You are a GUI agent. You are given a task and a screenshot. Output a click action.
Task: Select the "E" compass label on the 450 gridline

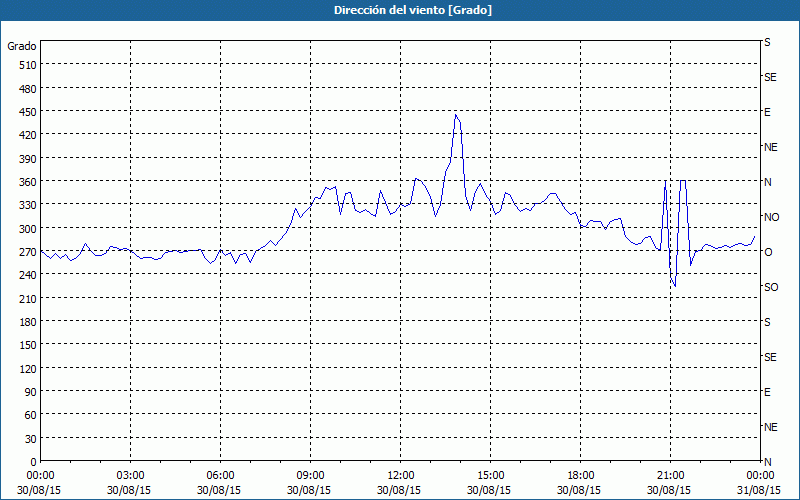point(767,112)
